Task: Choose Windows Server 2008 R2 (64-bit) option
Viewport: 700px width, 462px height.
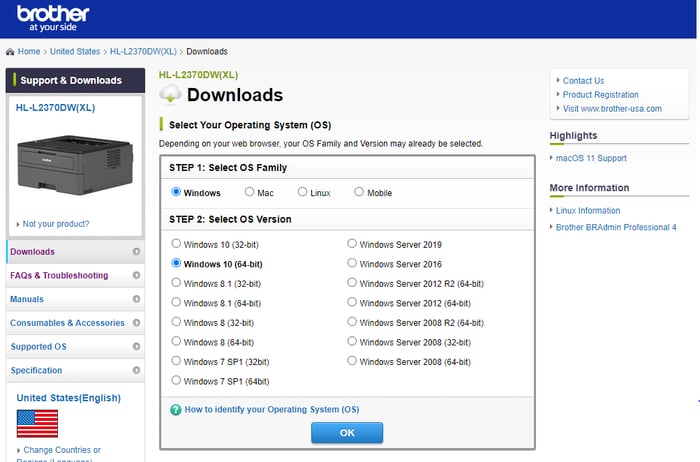Action: tap(352, 322)
